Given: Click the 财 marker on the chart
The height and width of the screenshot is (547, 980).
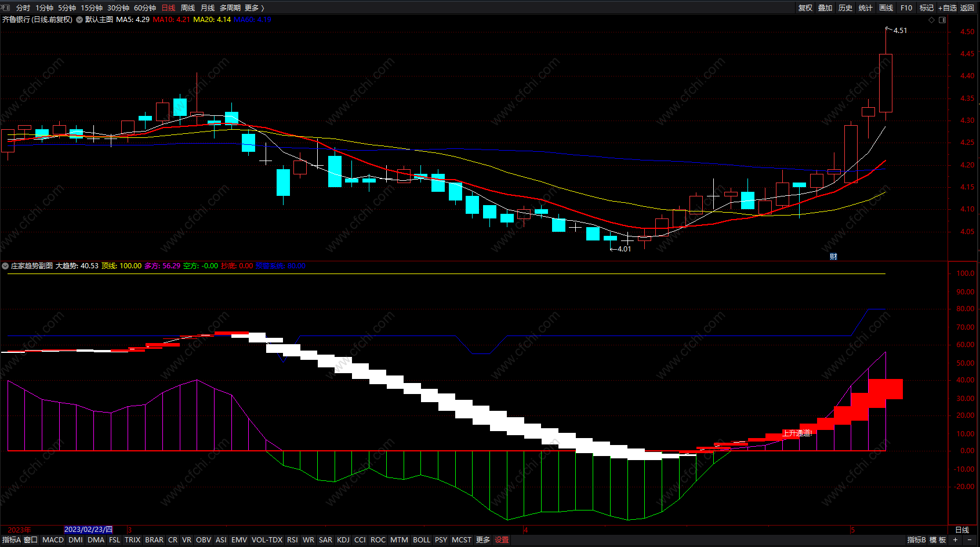Looking at the screenshot, I should pos(833,257).
